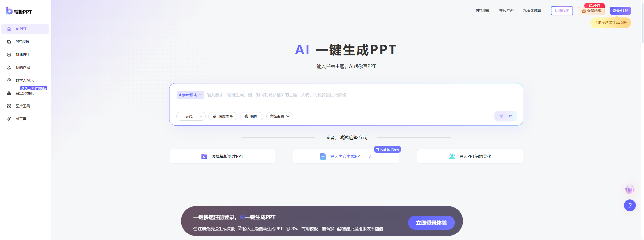Expand the 豆包 model selector
The image size is (644, 240).
tap(191, 116)
